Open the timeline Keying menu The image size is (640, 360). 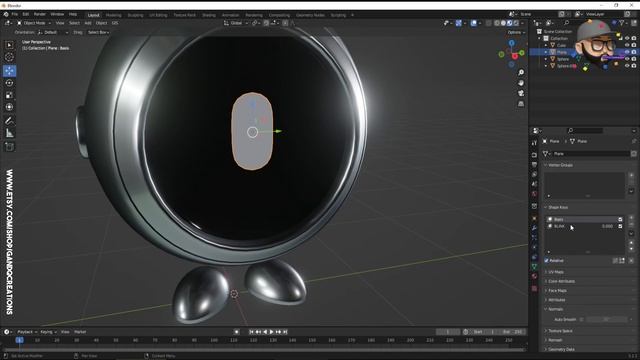[48, 332]
